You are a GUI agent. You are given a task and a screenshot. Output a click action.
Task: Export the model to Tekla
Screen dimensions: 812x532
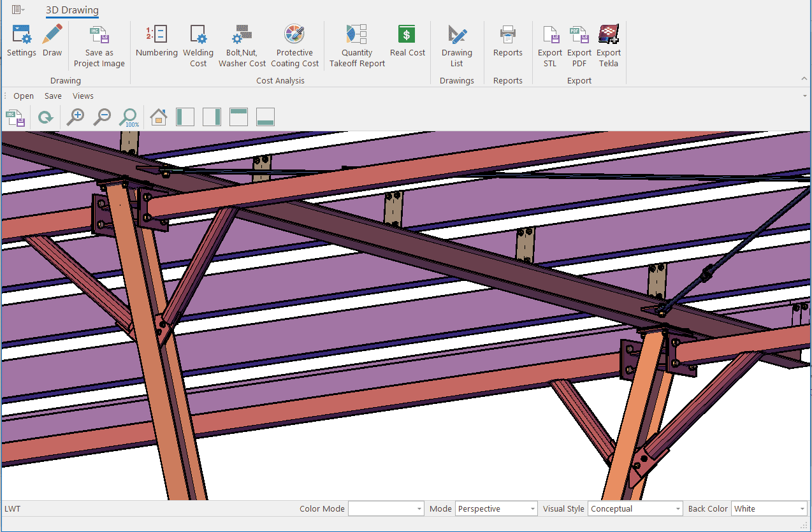tap(609, 47)
